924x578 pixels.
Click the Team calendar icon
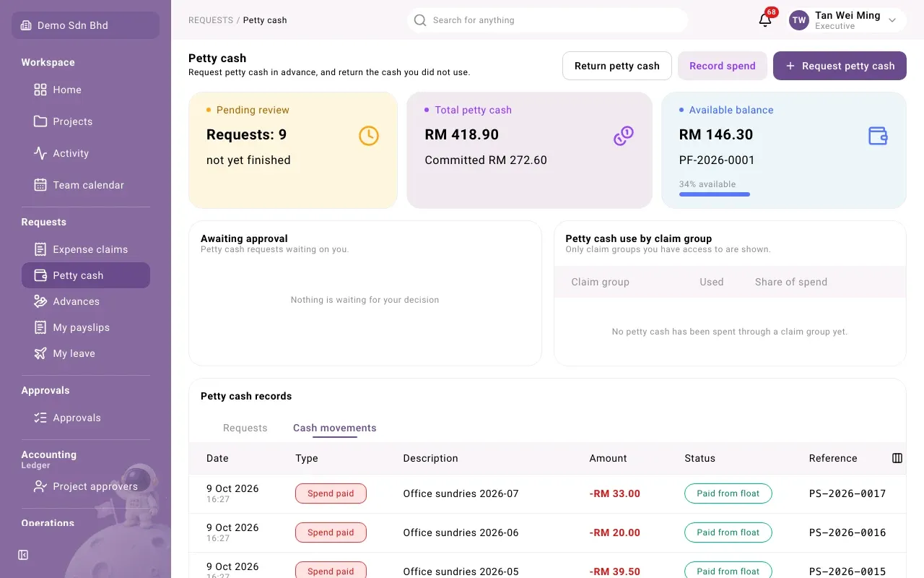pyautogui.click(x=40, y=185)
